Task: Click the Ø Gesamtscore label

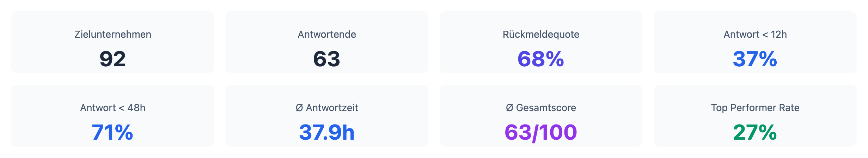Action: coord(541,108)
